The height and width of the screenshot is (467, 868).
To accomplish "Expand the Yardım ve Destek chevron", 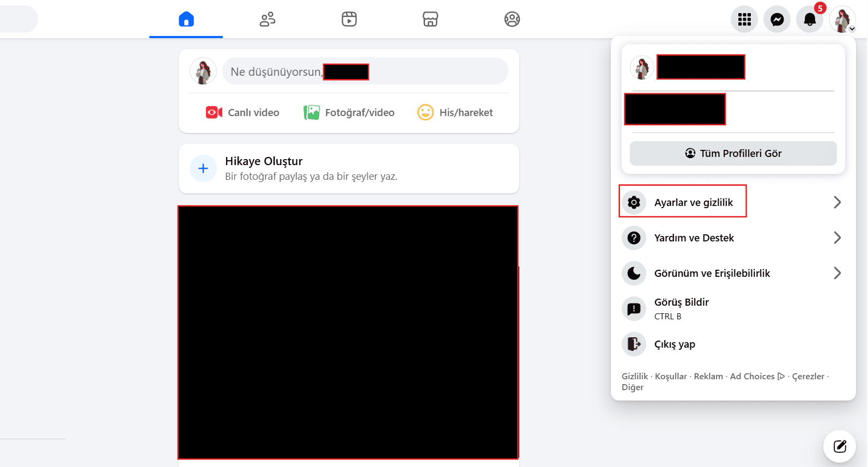I will pyautogui.click(x=837, y=238).
